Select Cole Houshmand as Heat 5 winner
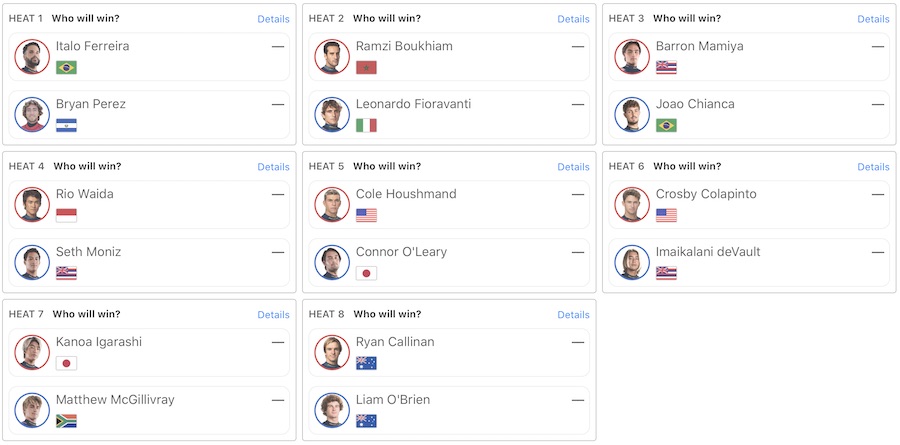The image size is (900, 445). coord(450,204)
